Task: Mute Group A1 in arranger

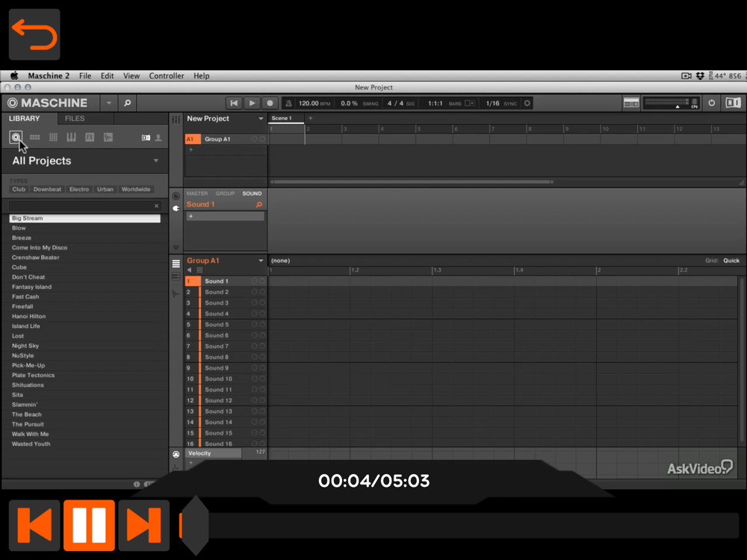Action: click(255, 139)
